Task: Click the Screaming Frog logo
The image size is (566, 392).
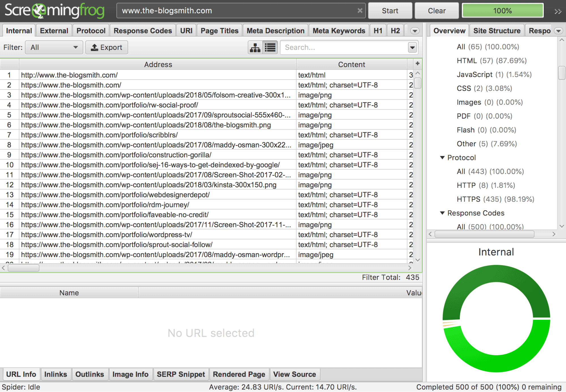Action: point(54,11)
